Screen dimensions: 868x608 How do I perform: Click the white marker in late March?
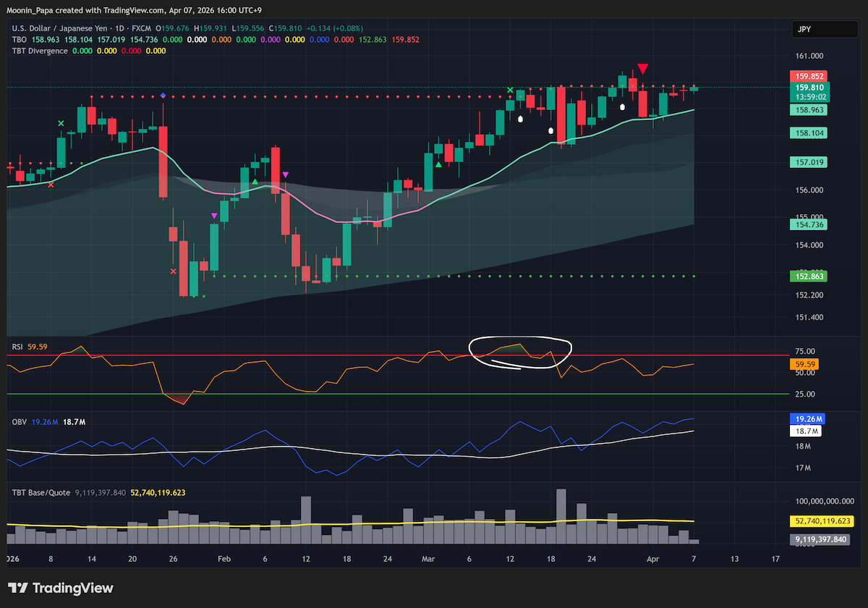[x=623, y=107]
